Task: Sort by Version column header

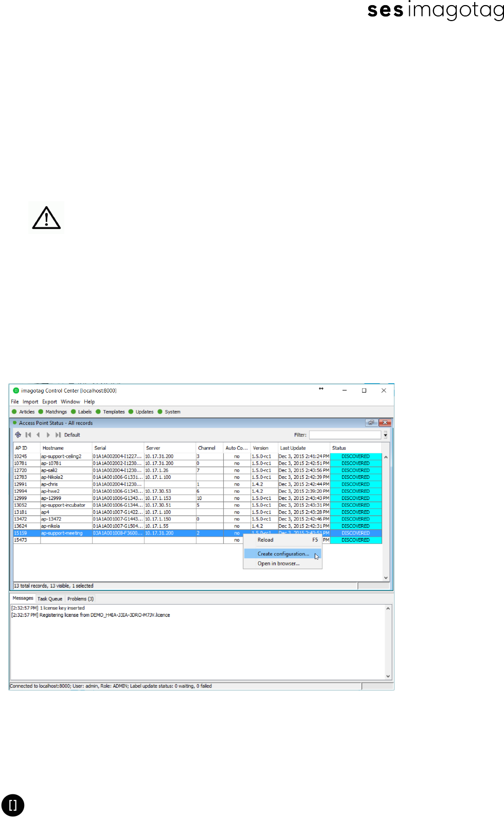Action: tap(264, 448)
